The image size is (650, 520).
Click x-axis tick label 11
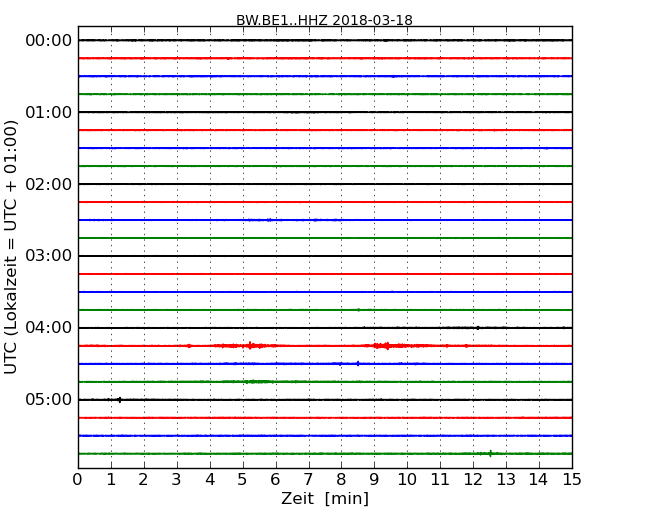click(x=440, y=480)
